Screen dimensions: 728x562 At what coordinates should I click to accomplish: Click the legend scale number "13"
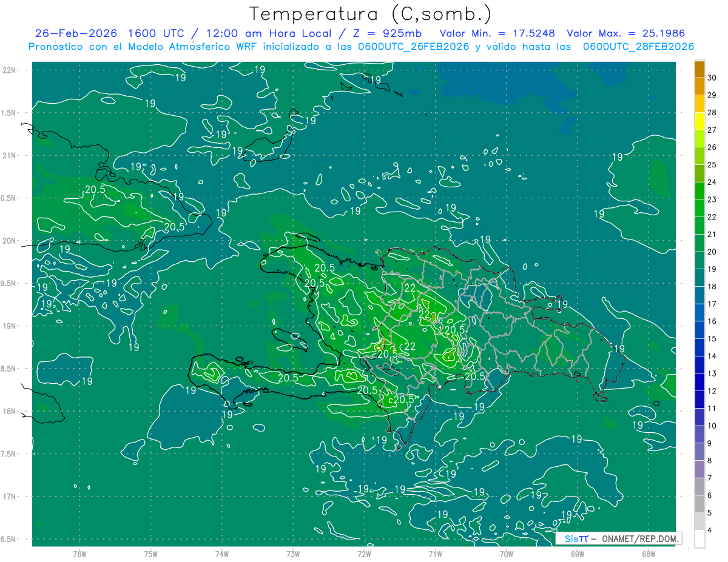[x=712, y=373]
